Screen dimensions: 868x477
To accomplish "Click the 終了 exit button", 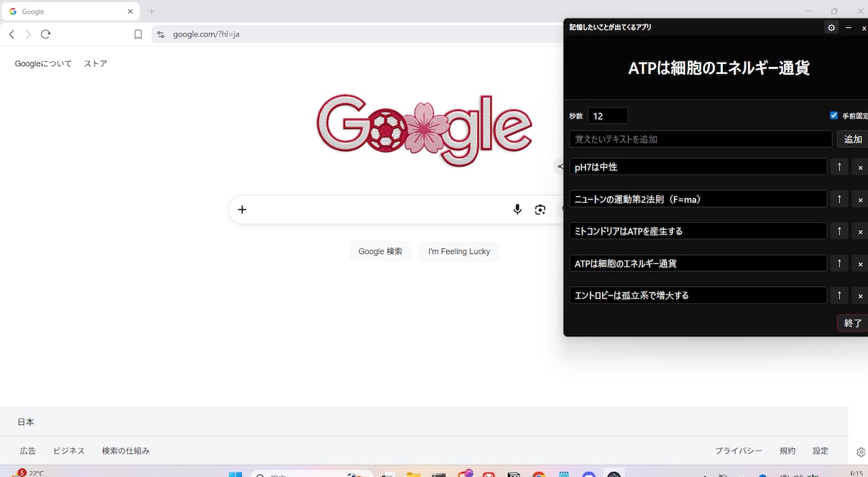I will [852, 323].
